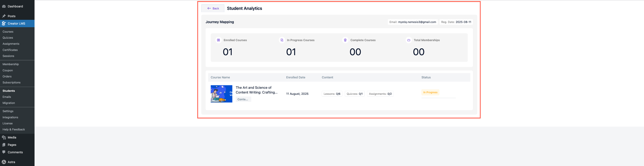Click the 11 August, 2025 enrolled date
Screen dimensions: 644x166
pyautogui.click(x=297, y=94)
